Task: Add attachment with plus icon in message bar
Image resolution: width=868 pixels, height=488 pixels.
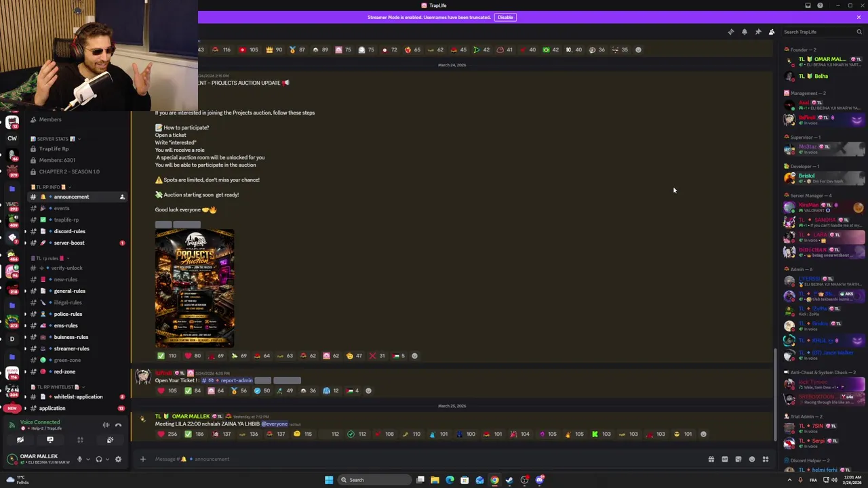Action: coord(142,459)
